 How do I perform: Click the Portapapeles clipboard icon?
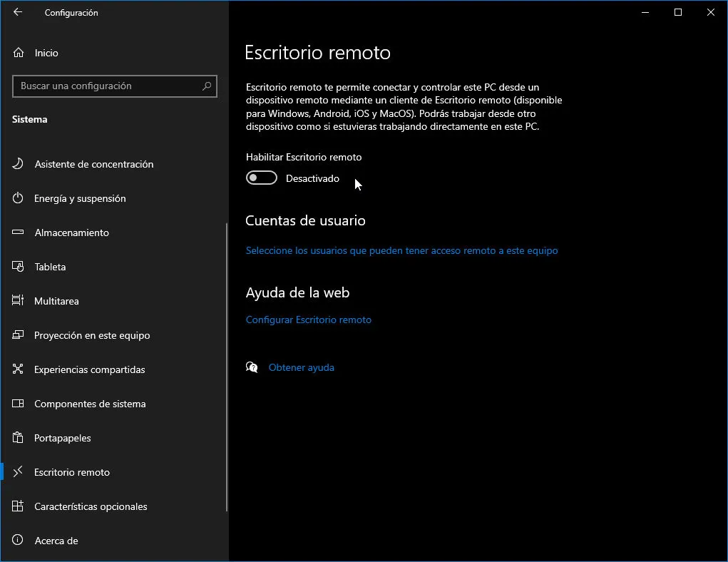pos(18,437)
